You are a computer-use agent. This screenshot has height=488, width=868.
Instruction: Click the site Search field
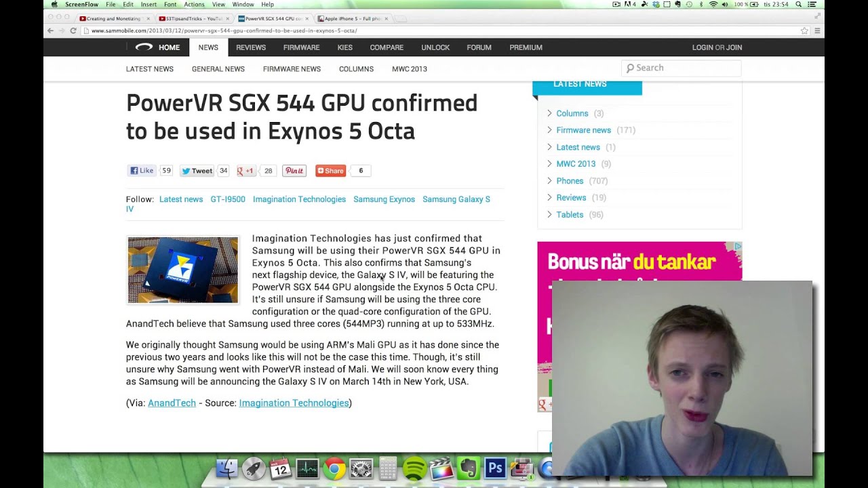681,68
